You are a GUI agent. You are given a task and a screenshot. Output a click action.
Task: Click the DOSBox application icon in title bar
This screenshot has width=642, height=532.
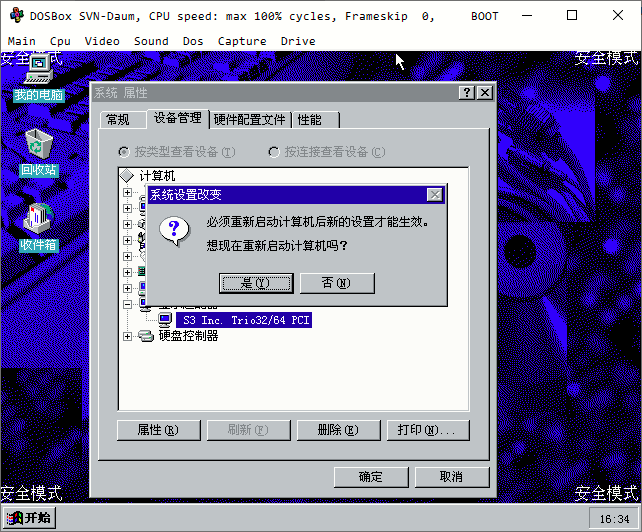tap(16, 16)
